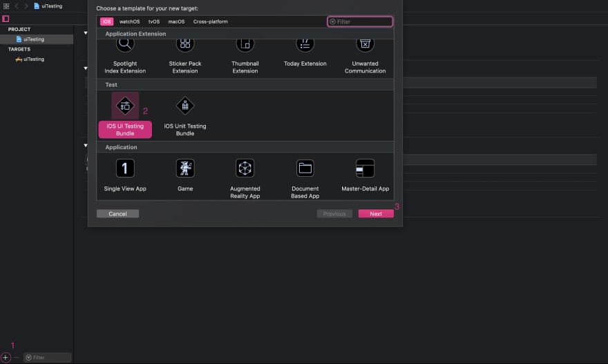Collapse the third editor section disclosure triangle
The height and width of the screenshot is (364, 608).
coord(86,145)
